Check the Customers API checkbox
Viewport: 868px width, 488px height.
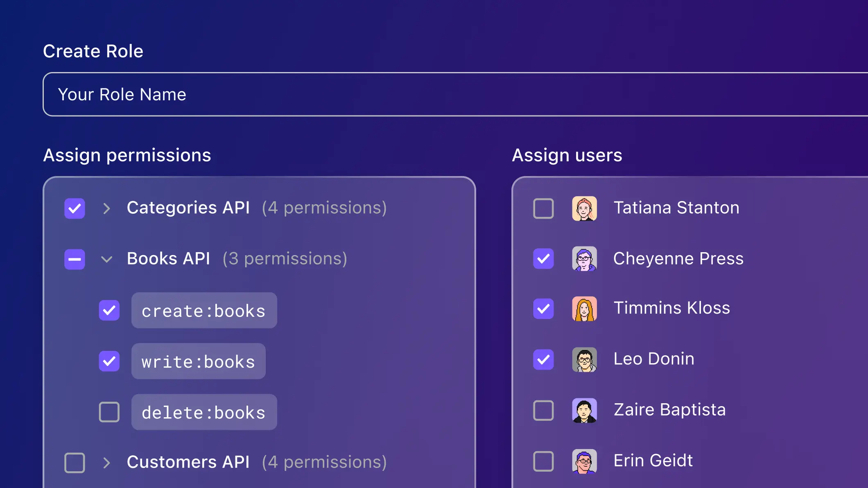(75, 463)
